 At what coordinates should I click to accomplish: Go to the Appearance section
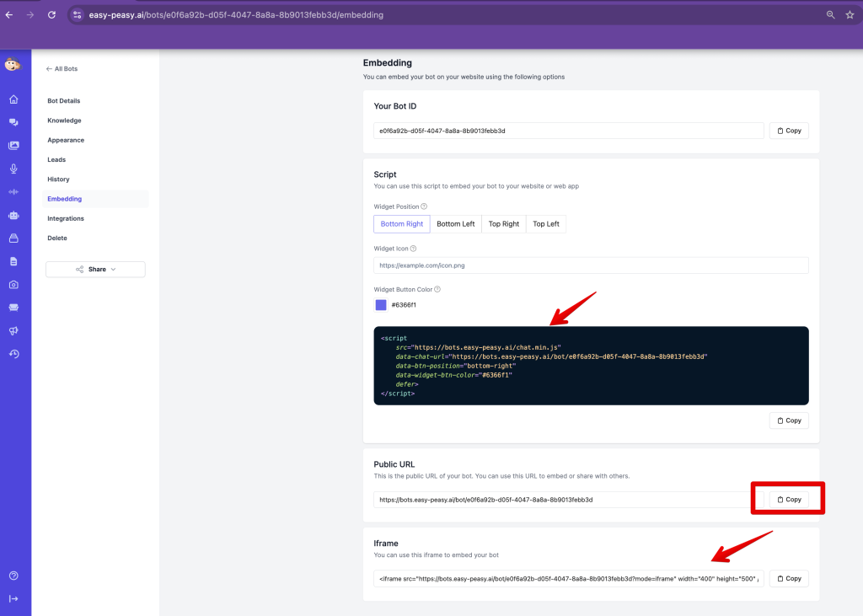66,140
